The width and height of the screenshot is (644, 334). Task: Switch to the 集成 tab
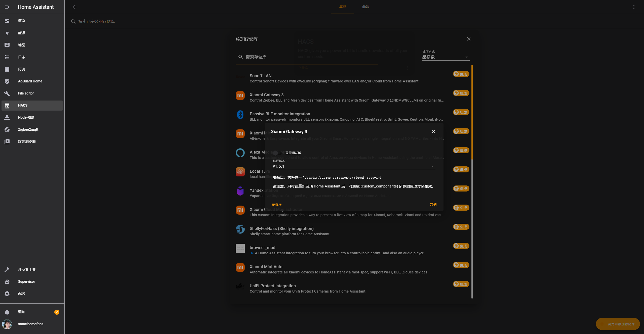343,7
